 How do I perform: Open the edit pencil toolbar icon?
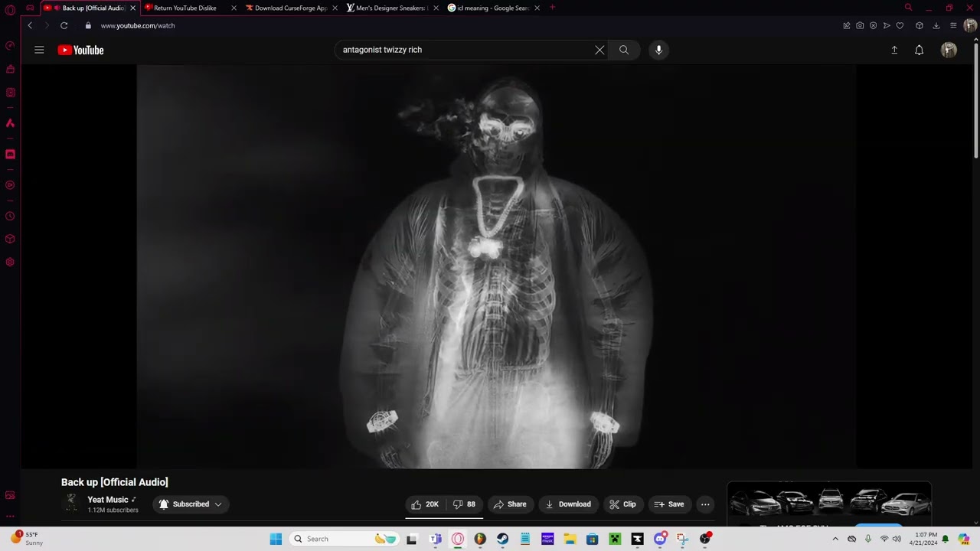pos(847,25)
